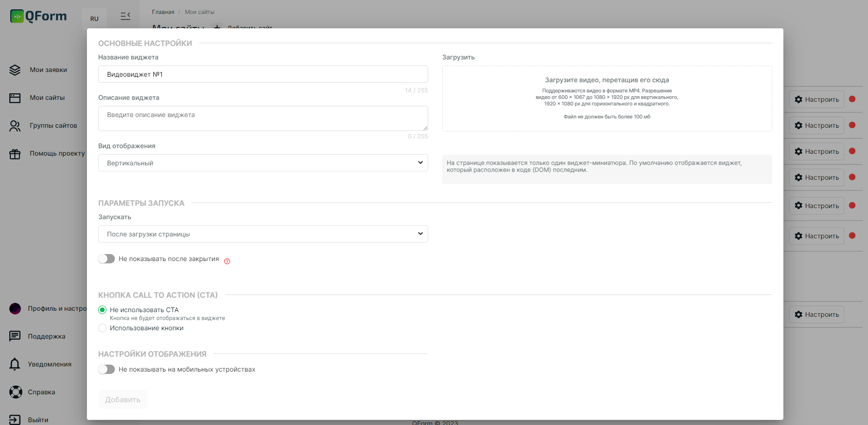The image size is (868, 425).
Task: Open Мои сайты window icon
Action: (15, 98)
